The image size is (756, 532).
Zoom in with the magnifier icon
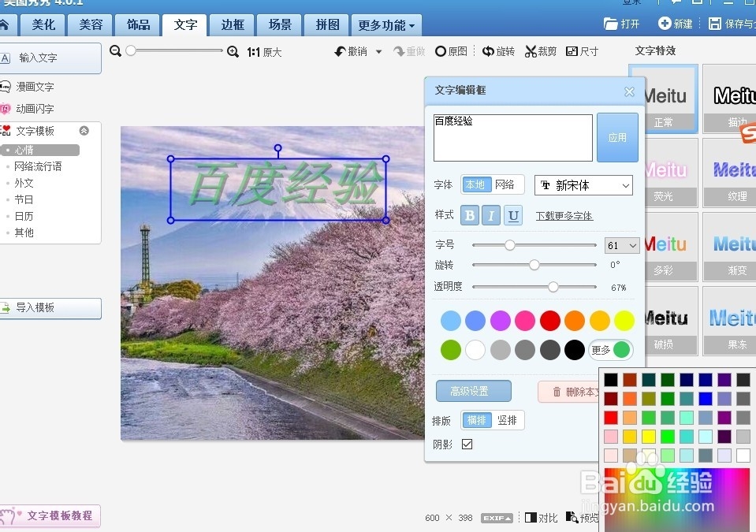tap(233, 50)
